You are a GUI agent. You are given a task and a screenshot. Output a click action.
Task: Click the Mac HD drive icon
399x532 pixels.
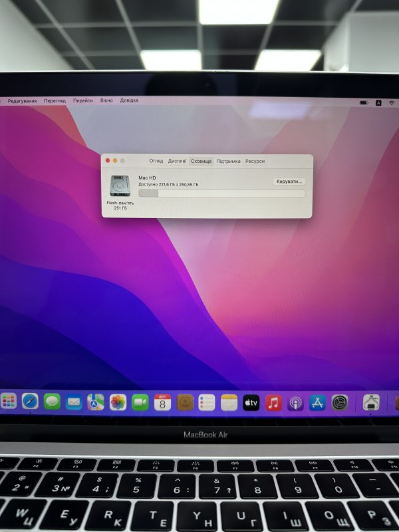point(120,186)
